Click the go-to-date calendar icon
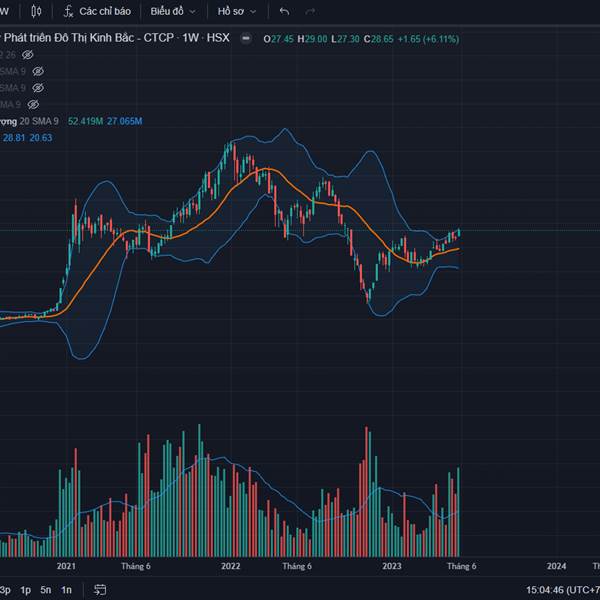 100,590
